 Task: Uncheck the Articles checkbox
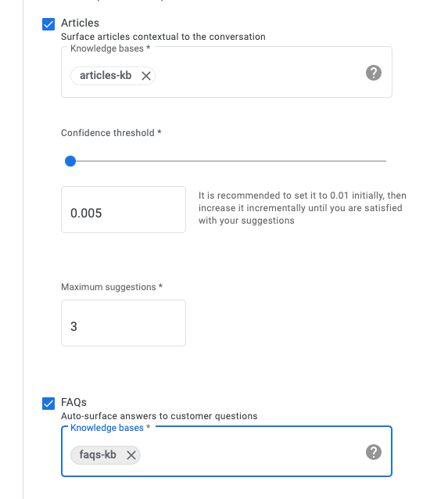48,24
